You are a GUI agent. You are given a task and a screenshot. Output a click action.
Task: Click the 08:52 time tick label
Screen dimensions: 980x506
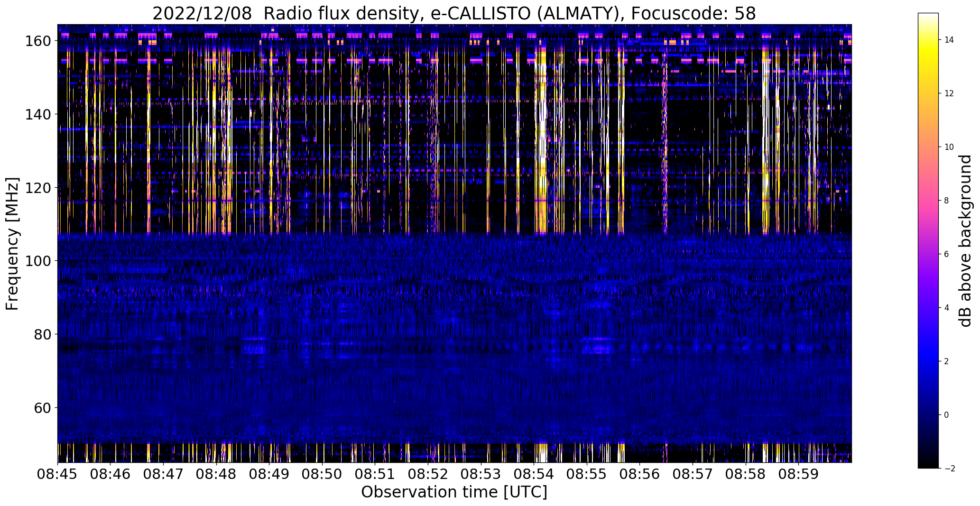click(x=428, y=473)
